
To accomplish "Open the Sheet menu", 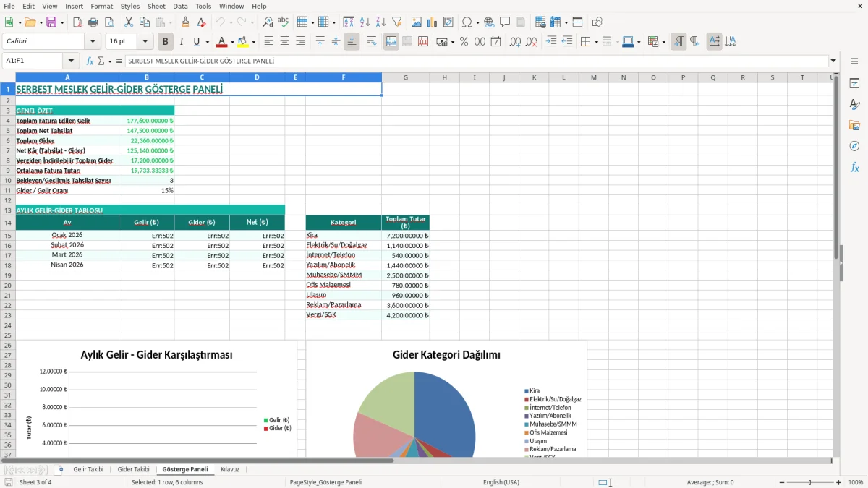I will point(156,6).
